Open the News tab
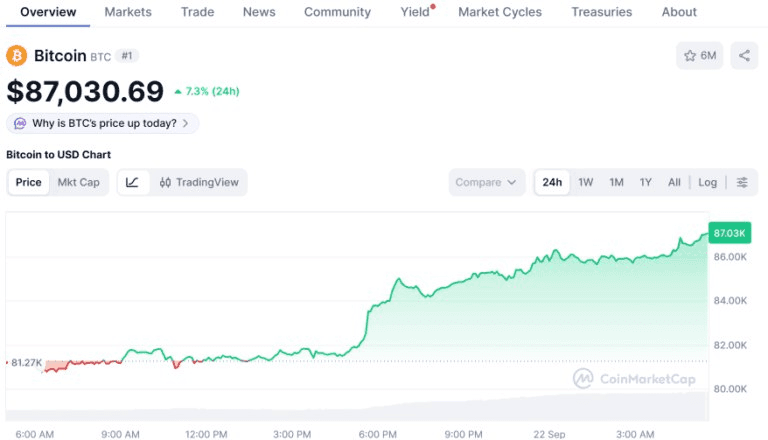The width and height of the screenshot is (768, 440). (259, 12)
